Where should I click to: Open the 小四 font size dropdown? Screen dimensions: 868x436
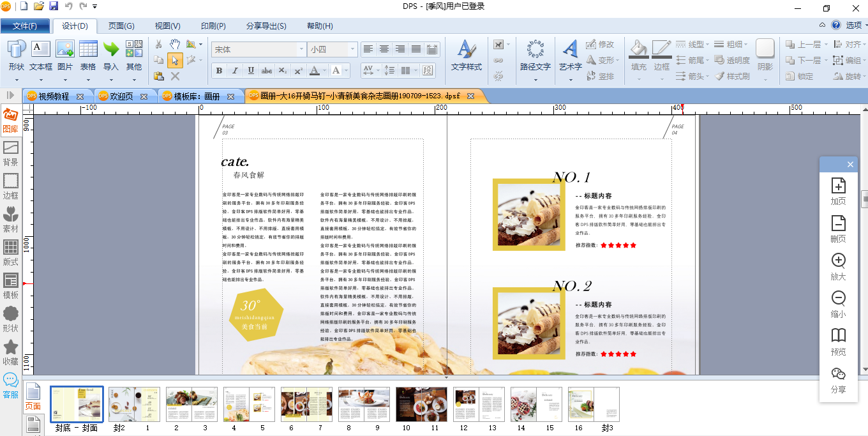click(333, 49)
